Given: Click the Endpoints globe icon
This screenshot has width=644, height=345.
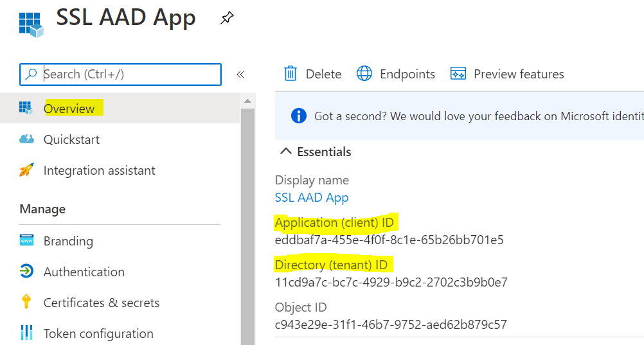Looking at the screenshot, I should 364,74.
